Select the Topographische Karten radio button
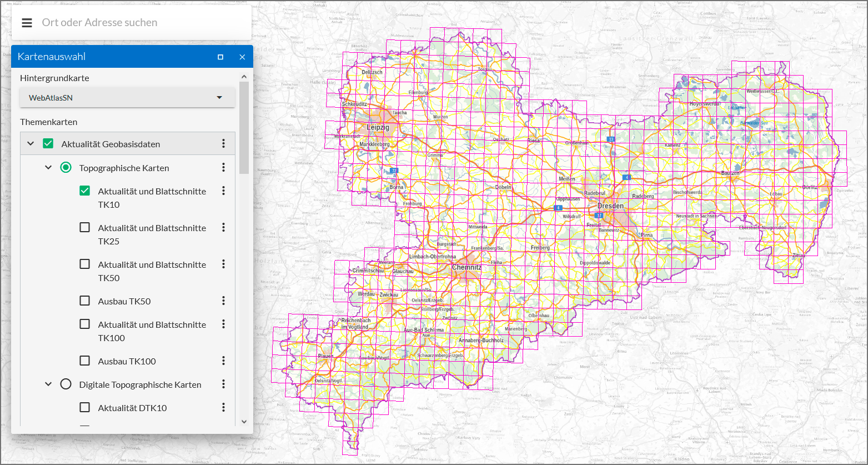Image resolution: width=868 pixels, height=465 pixels. [x=66, y=167]
